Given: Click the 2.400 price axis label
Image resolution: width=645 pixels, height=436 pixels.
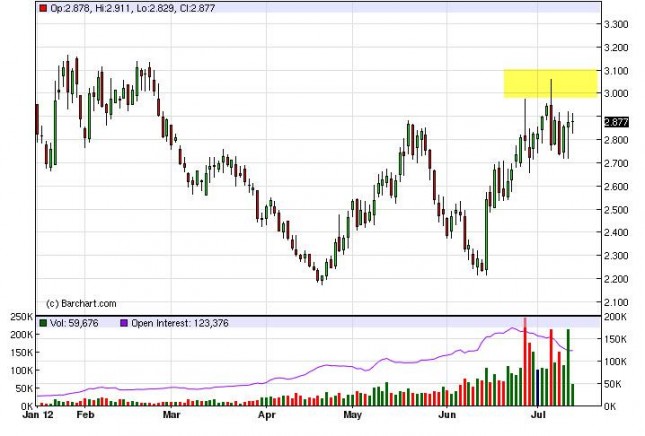Looking at the screenshot, I should pos(616,232).
